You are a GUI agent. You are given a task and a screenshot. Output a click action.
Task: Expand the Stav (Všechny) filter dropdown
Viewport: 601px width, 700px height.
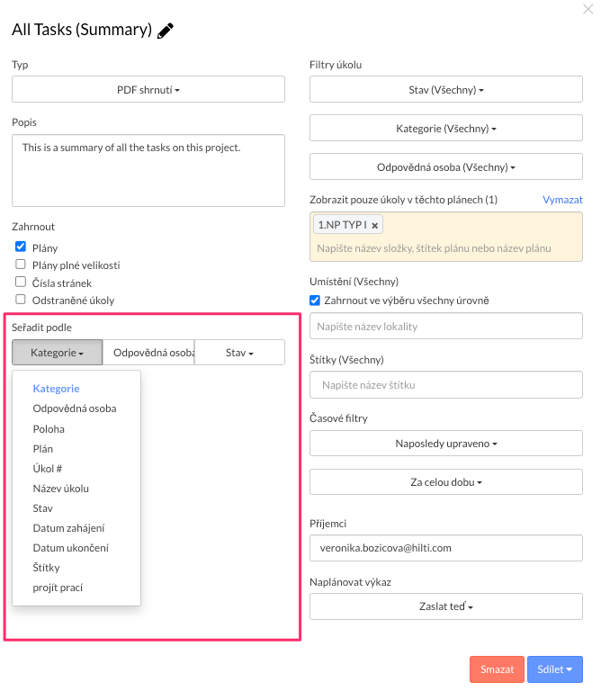[x=445, y=90]
